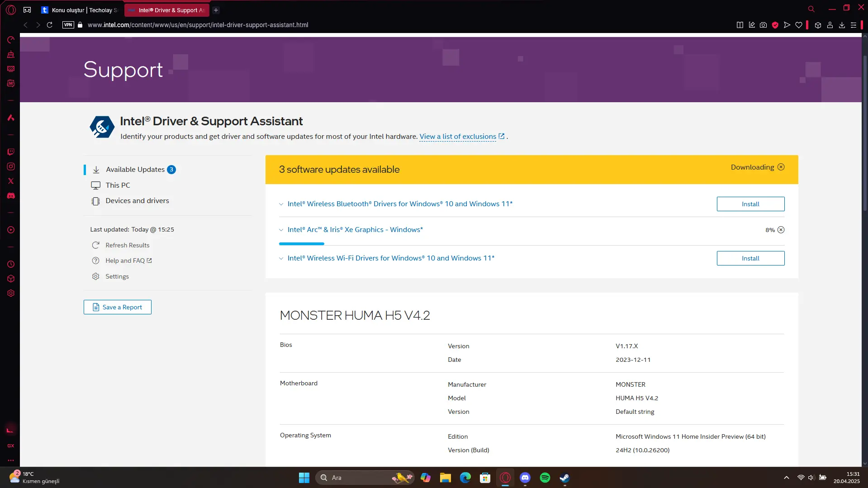868x488 pixels.
Task: Click Save a Report button
Action: [x=118, y=307]
